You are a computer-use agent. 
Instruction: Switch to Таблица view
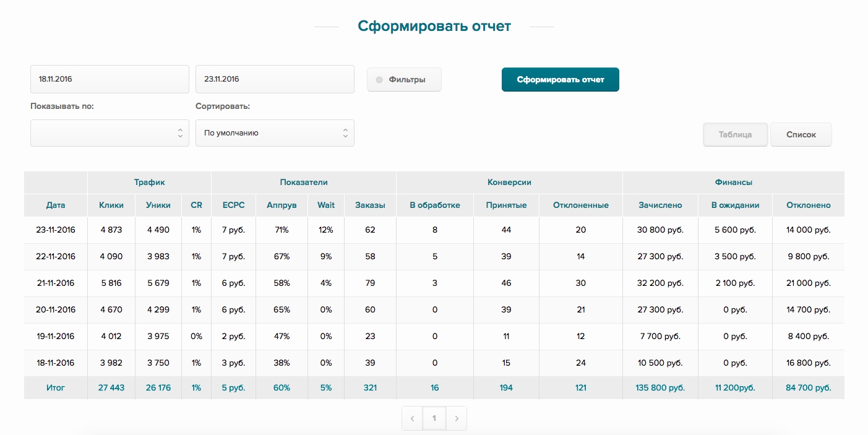pos(735,134)
